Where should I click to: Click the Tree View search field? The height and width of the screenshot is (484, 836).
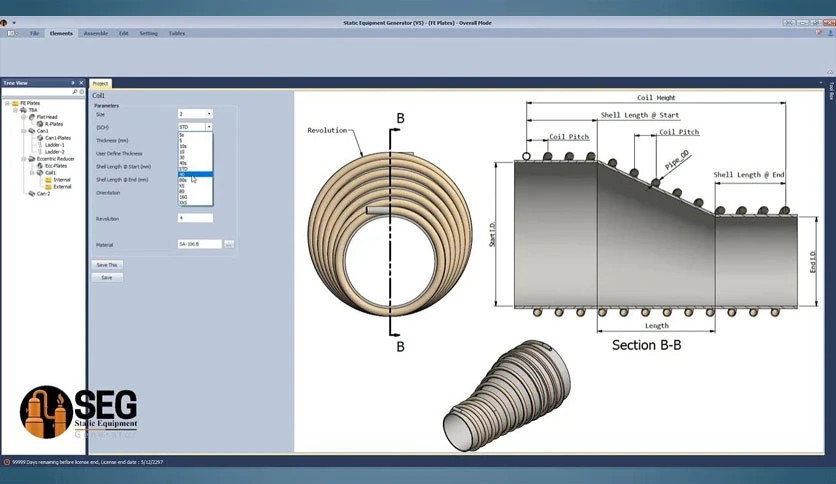point(36,92)
